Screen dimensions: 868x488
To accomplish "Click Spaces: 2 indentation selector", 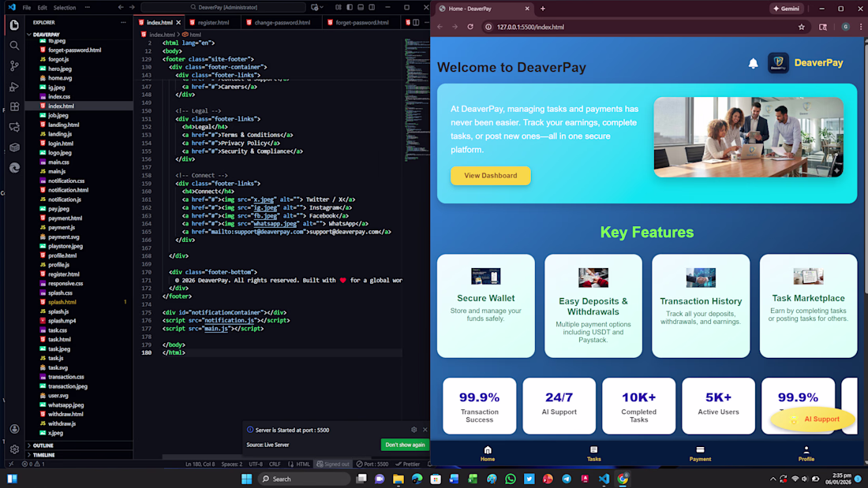I will tap(232, 464).
